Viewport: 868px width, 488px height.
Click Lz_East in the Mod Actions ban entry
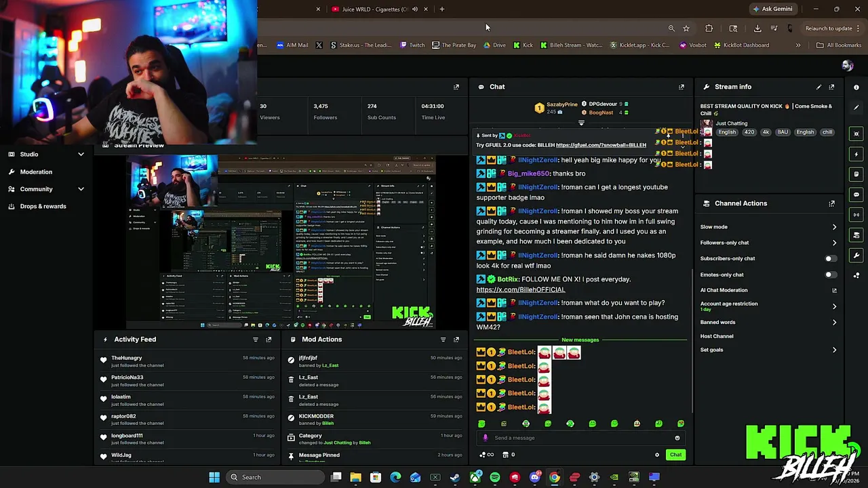(x=330, y=365)
